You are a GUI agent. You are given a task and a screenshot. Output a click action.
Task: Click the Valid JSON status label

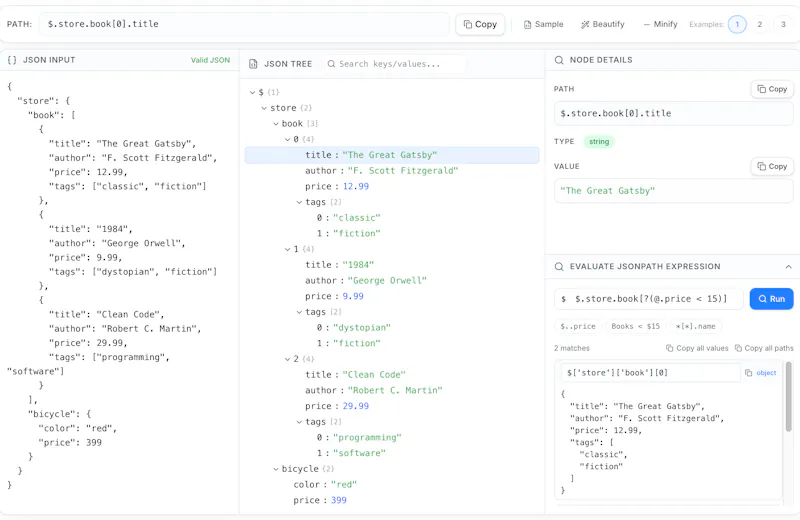click(x=210, y=60)
